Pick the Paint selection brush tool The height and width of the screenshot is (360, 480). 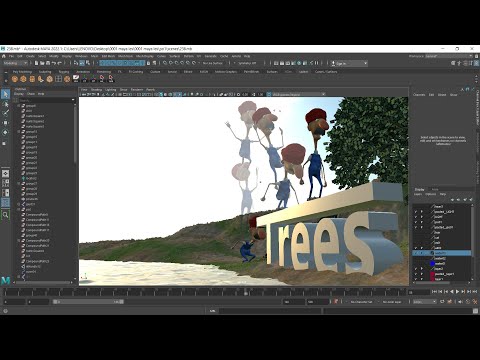(x=5, y=113)
